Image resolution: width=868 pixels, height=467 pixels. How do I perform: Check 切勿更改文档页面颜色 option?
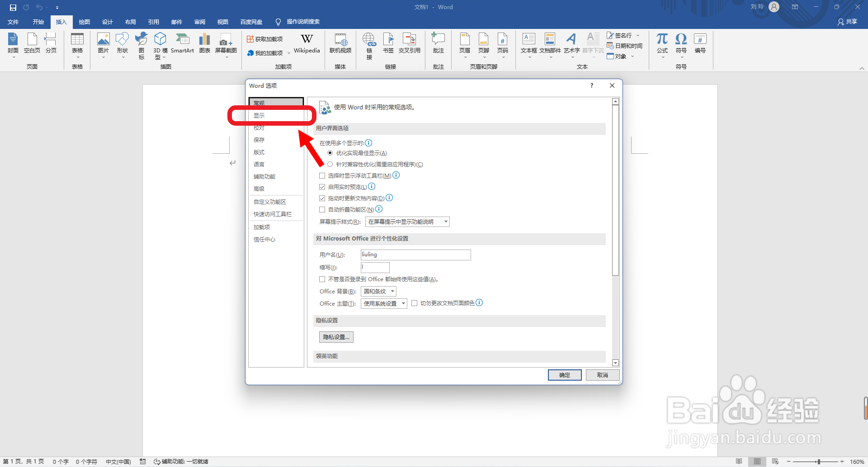(x=414, y=303)
